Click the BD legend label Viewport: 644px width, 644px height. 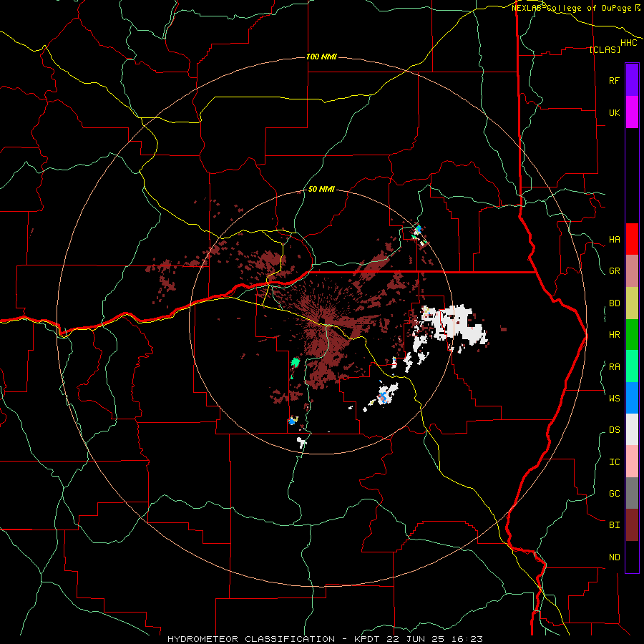614,303
